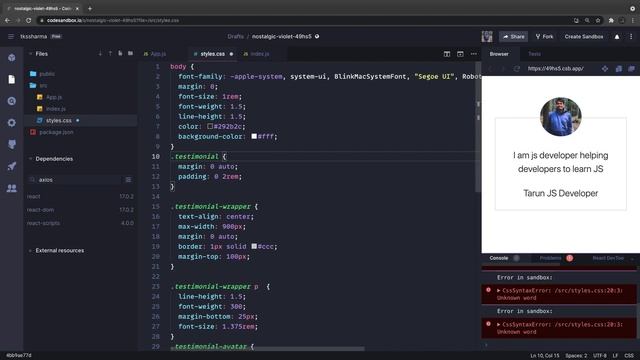Image resolution: width=640 pixels, height=360 pixels.
Task: Open Configuration gear icon in sidebar
Action: tap(11, 122)
